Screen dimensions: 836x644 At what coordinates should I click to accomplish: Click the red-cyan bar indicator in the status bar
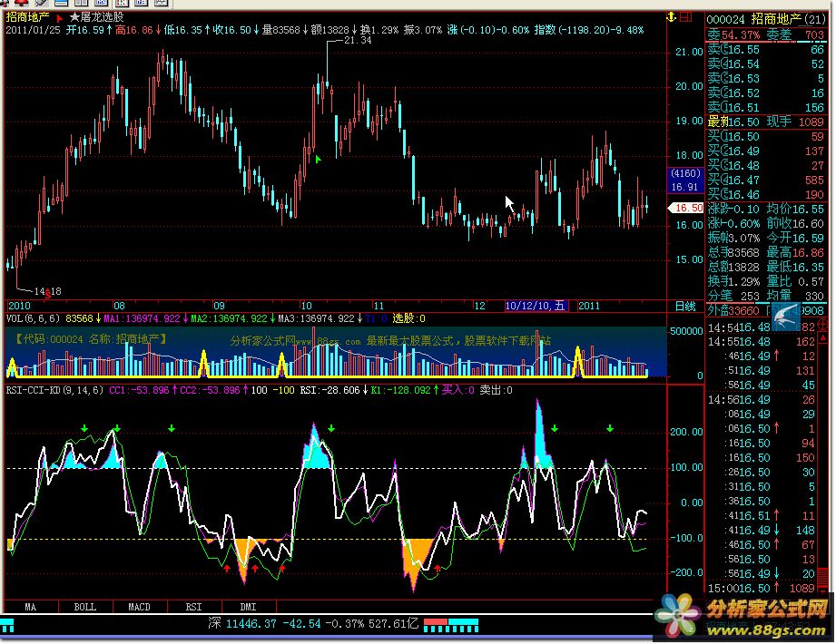click(x=451, y=625)
